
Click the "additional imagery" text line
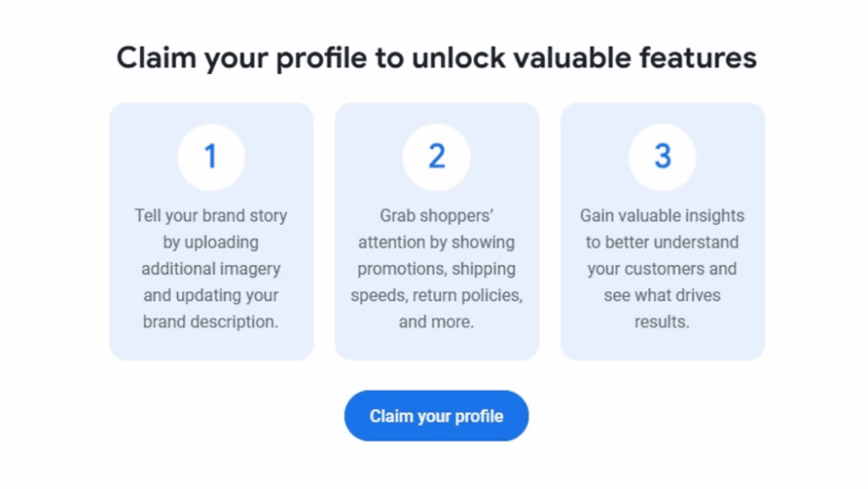click(x=211, y=268)
